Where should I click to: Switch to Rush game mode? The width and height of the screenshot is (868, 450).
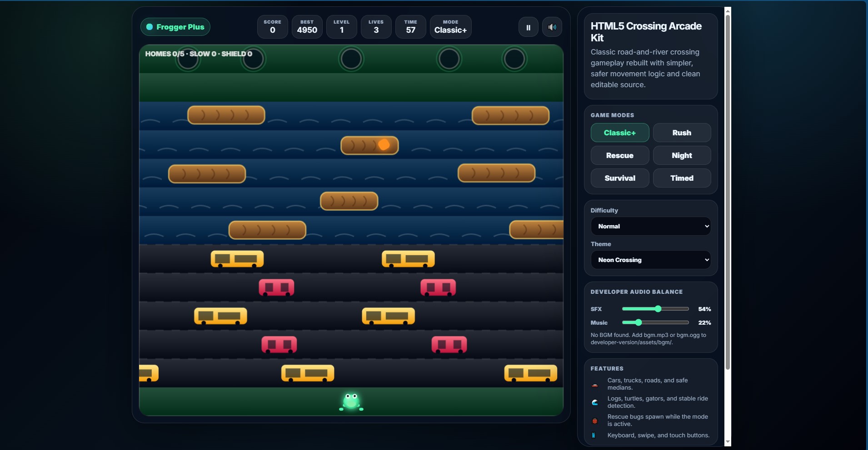[682, 133]
